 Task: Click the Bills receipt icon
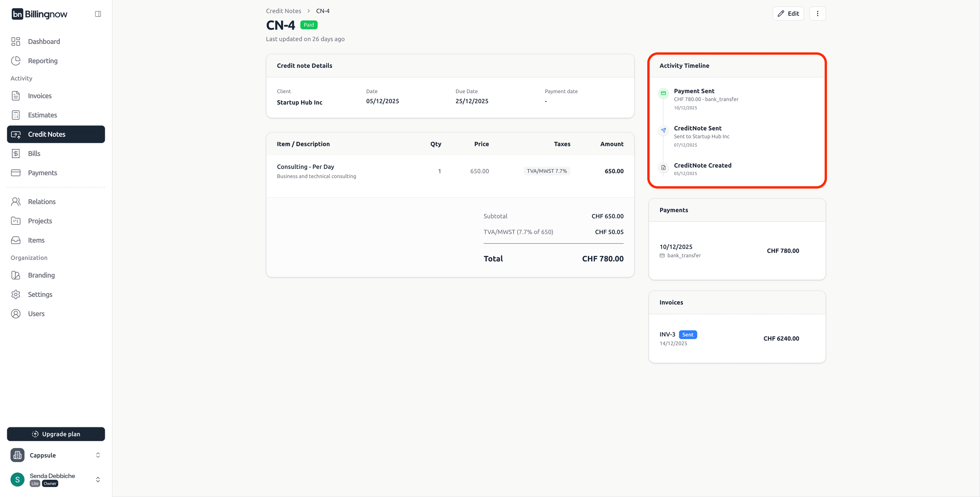click(x=16, y=153)
